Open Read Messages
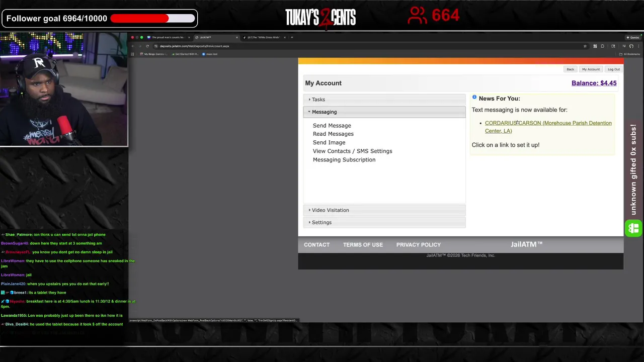 (x=333, y=134)
